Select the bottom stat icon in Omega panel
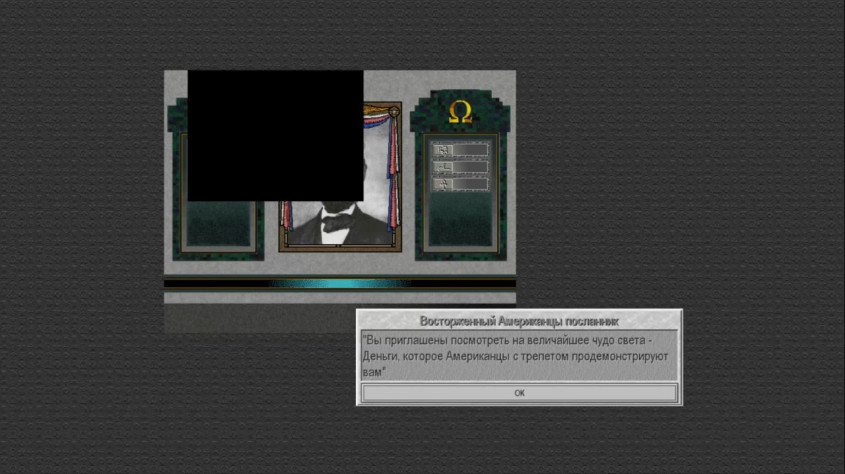 tap(443, 184)
